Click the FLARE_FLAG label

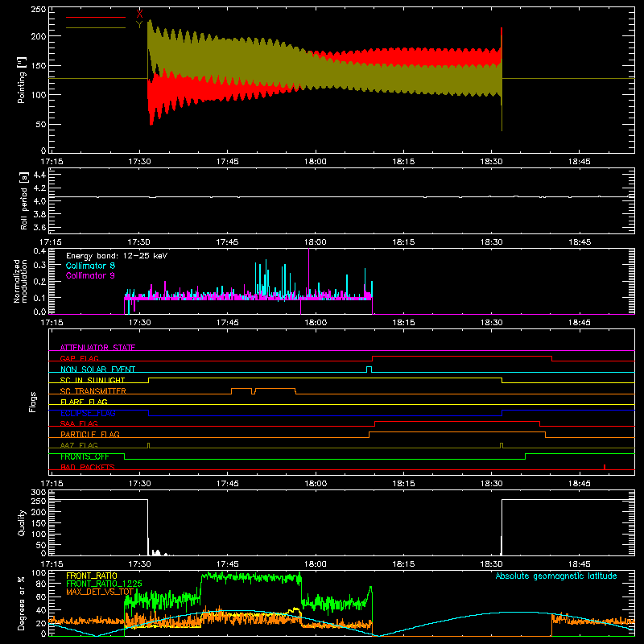(84, 402)
